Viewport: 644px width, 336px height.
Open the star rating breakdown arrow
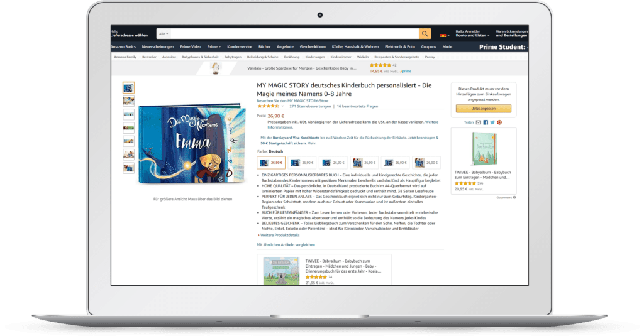point(282,106)
